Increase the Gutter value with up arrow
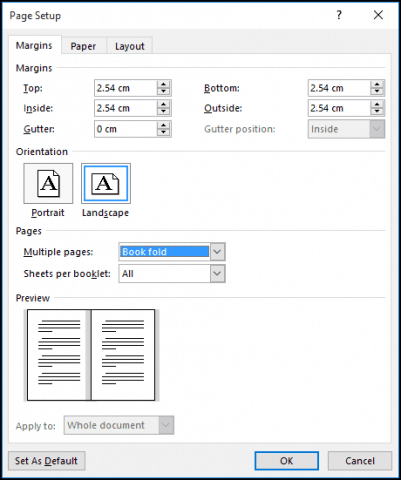 163,125
